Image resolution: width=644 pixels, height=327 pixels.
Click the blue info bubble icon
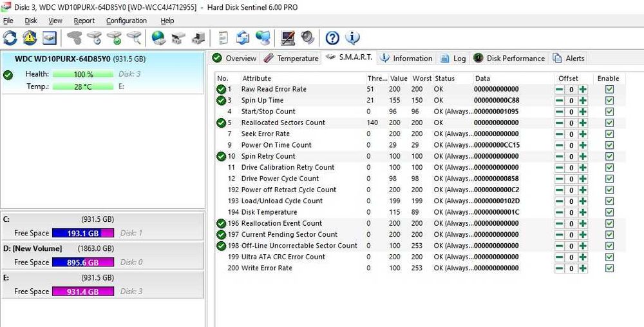(x=352, y=38)
